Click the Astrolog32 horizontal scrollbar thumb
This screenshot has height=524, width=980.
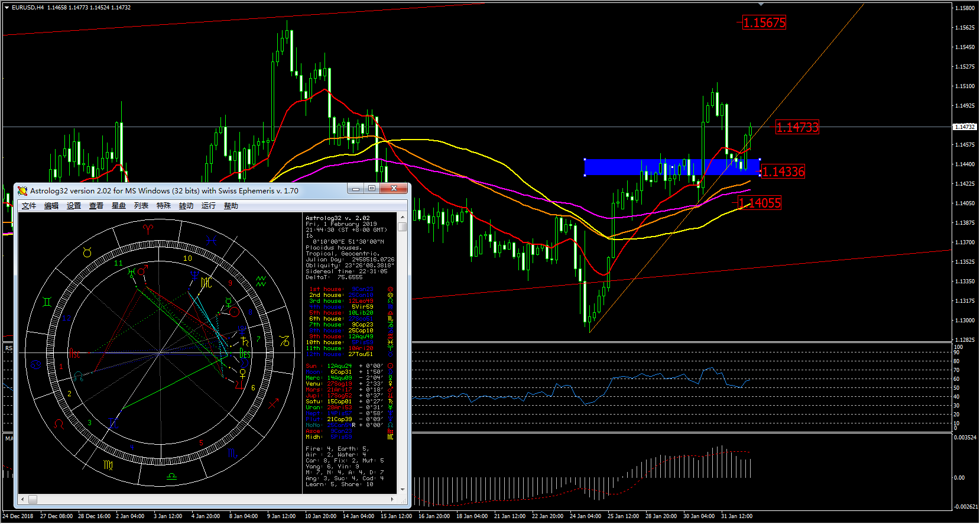coord(33,499)
